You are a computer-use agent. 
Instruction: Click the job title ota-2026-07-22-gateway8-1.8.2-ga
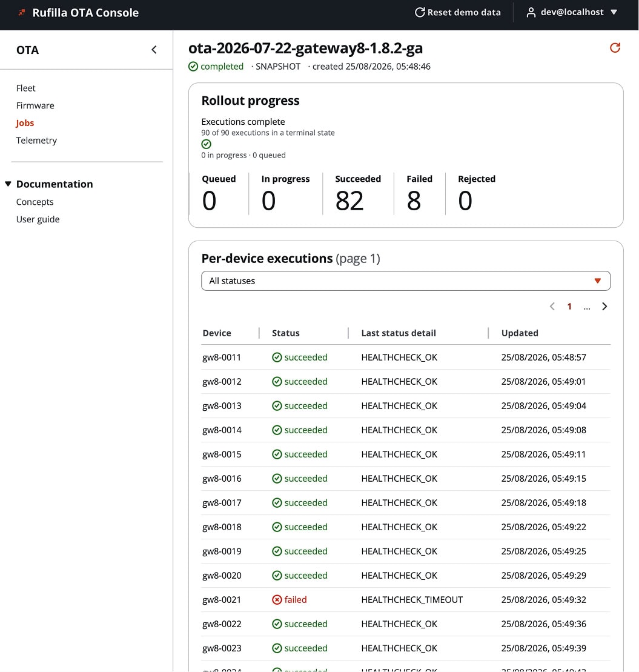tap(305, 48)
